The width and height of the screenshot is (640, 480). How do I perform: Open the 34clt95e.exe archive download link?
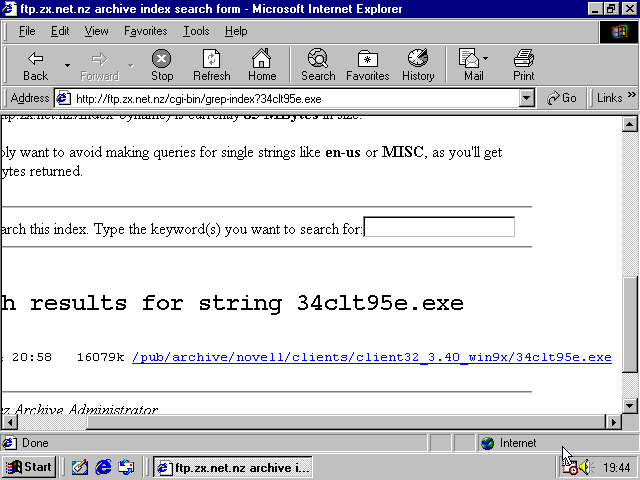pos(371,357)
